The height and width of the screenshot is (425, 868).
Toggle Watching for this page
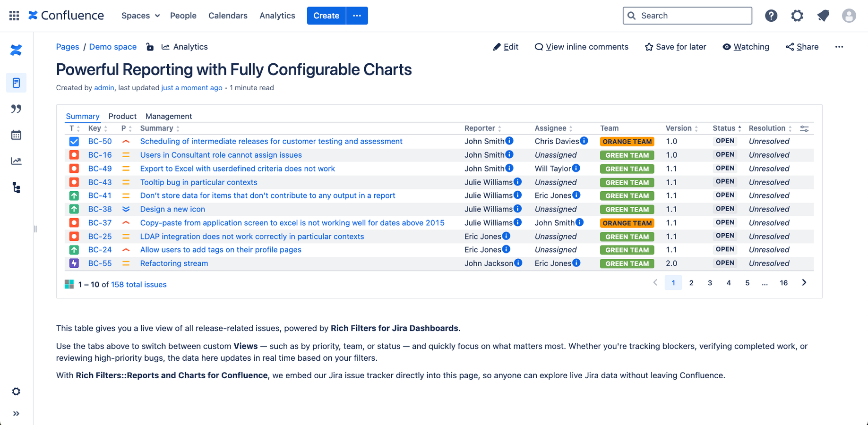tap(746, 47)
